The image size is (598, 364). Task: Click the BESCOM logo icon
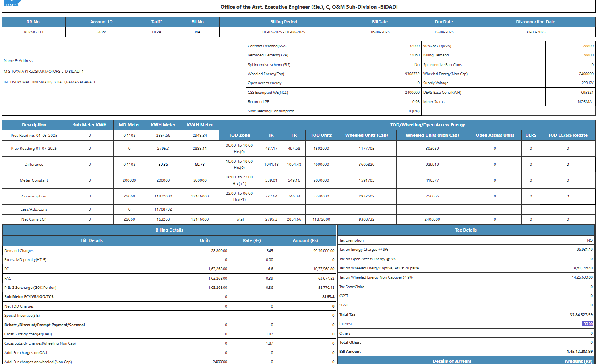click(12, 4)
